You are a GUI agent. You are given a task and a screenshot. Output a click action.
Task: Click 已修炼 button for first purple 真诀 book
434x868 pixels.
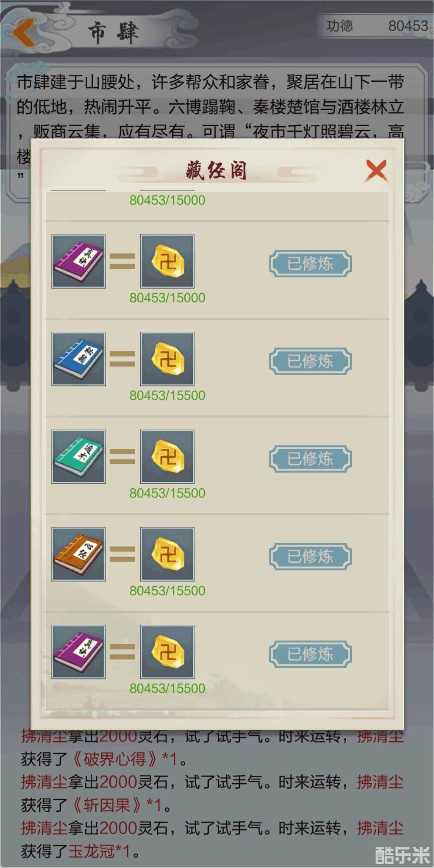pyautogui.click(x=310, y=264)
